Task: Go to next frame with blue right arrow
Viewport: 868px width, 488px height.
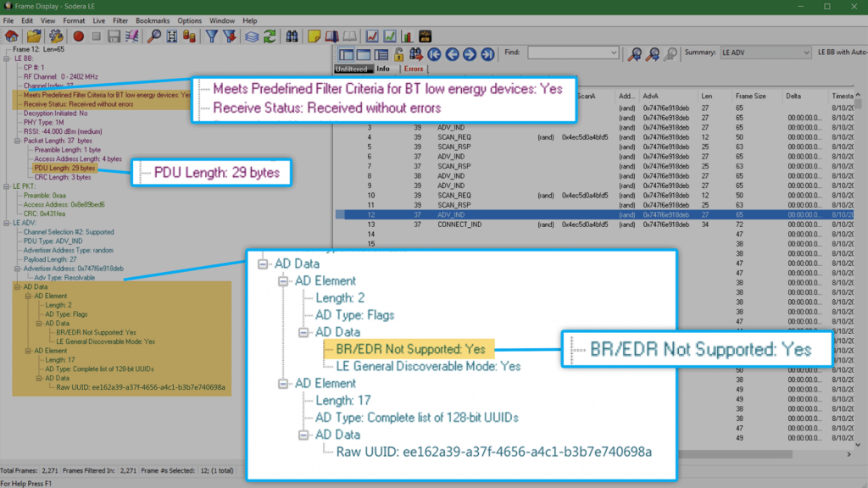Action: pos(470,53)
